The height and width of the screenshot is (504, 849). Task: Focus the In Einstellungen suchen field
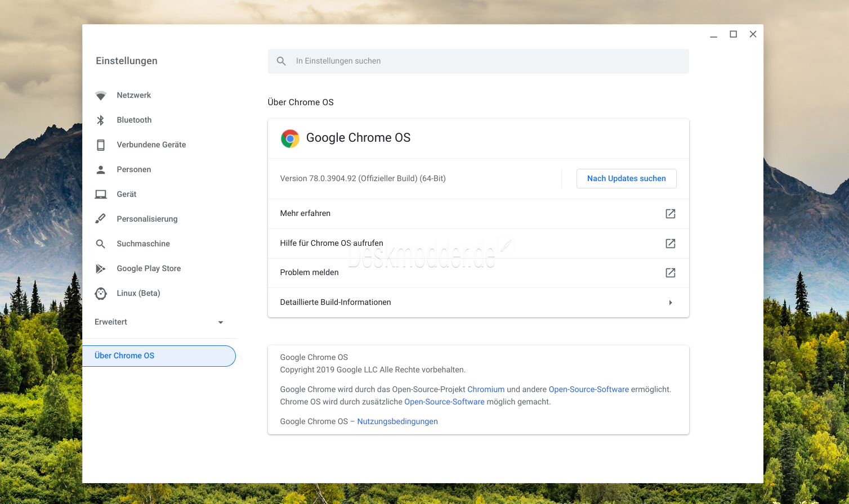479,61
